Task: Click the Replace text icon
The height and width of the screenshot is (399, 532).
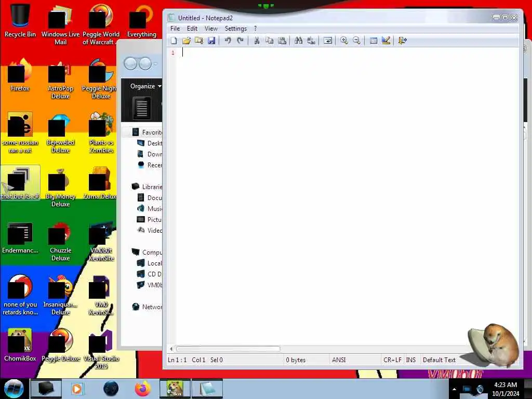Action: (x=311, y=41)
